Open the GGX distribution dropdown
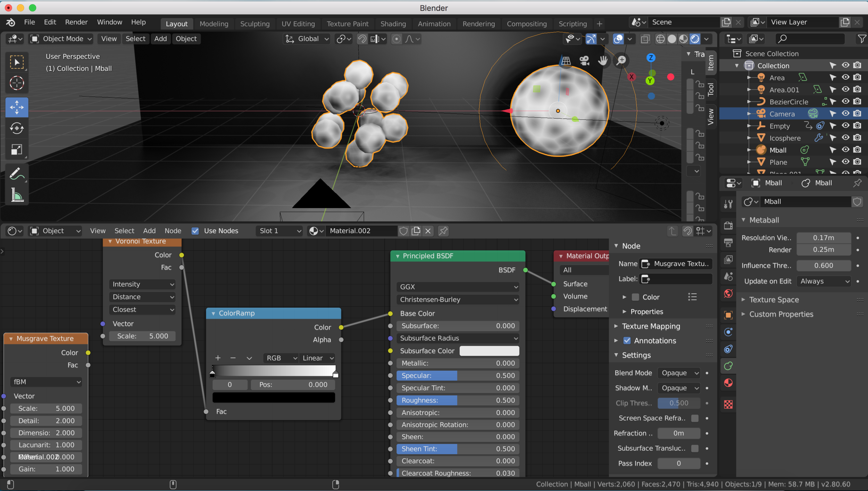 click(x=458, y=287)
